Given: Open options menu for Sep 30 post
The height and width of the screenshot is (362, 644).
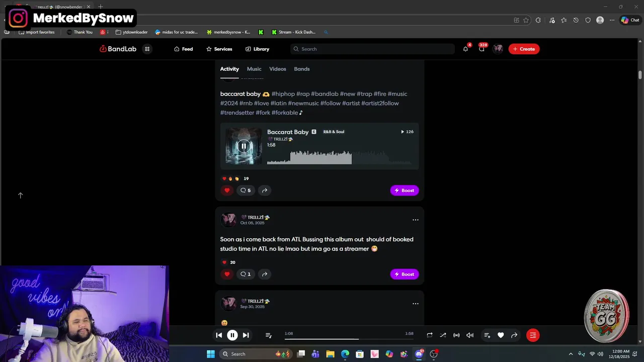Looking at the screenshot, I should pos(416,304).
